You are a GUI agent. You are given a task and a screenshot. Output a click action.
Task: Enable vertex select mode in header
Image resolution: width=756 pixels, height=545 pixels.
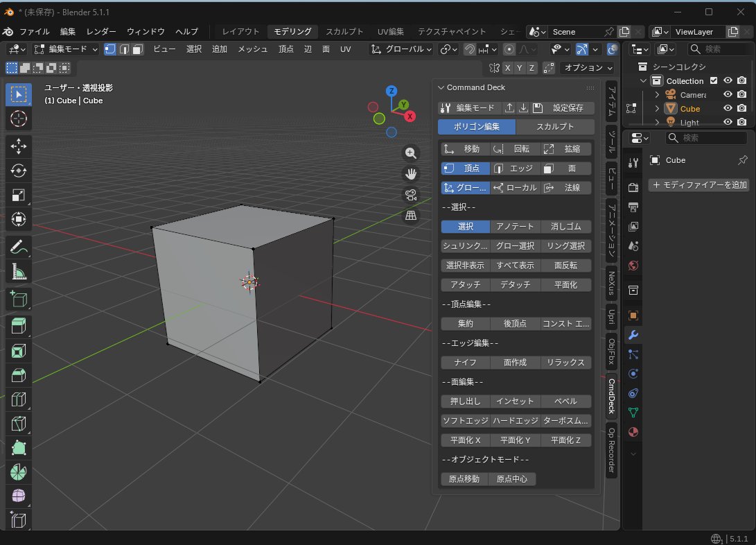(110, 49)
